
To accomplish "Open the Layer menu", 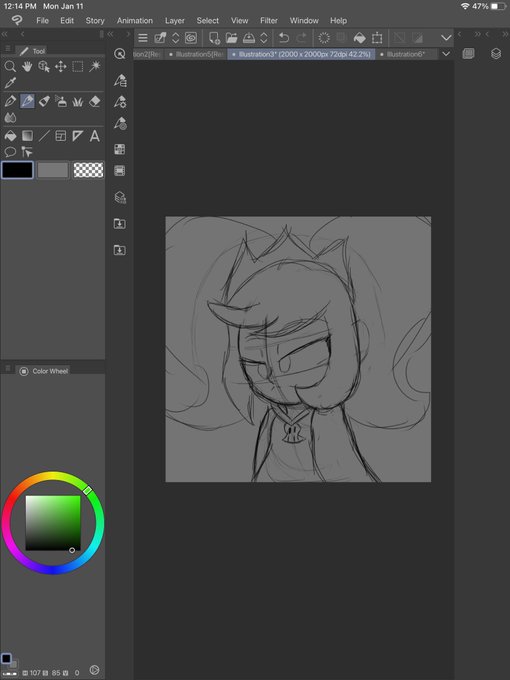I will pyautogui.click(x=175, y=20).
